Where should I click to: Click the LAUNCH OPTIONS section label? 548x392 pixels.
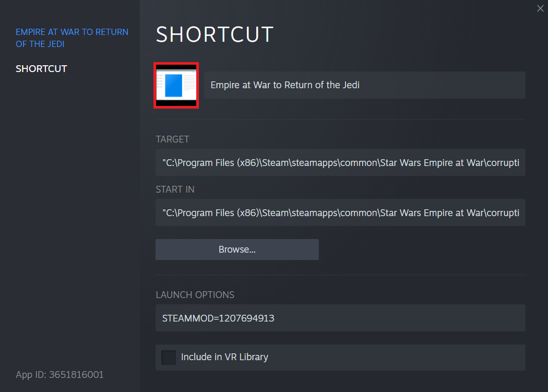click(195, 295)
